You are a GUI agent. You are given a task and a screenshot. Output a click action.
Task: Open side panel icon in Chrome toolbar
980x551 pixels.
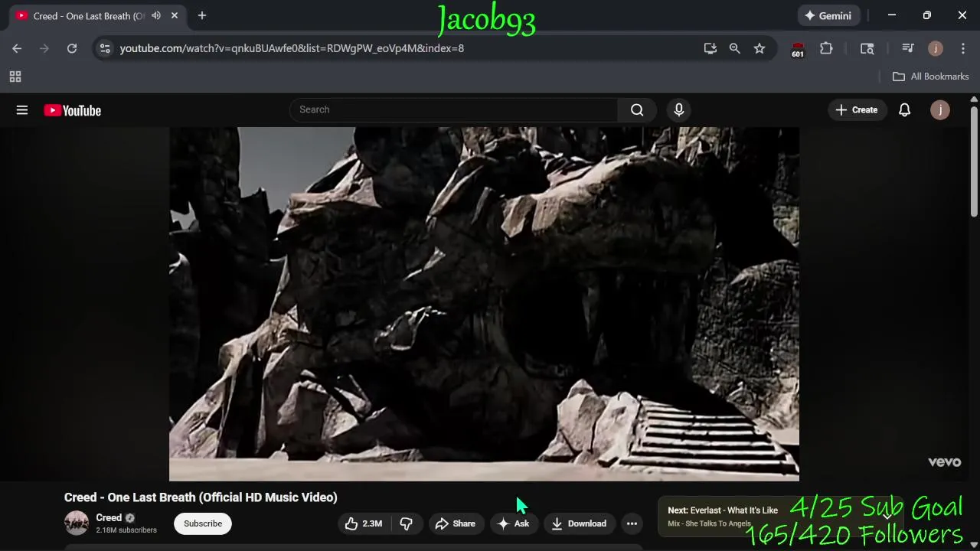(867, 48)
